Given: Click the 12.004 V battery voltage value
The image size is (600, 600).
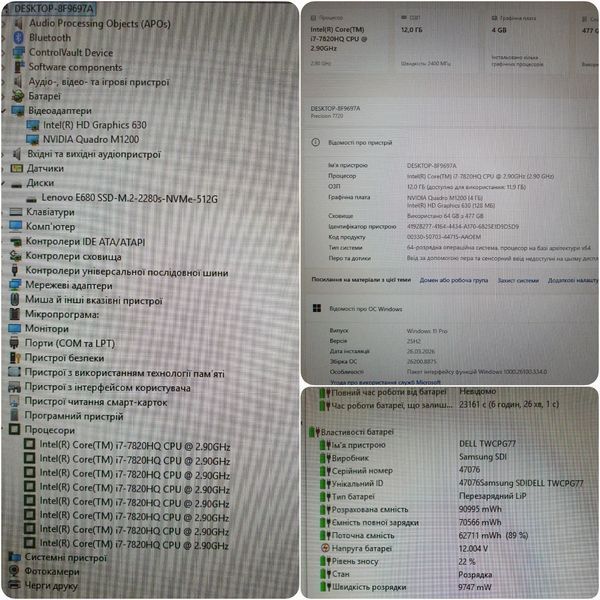Looking at the screenshot, I should click(473, 548).
